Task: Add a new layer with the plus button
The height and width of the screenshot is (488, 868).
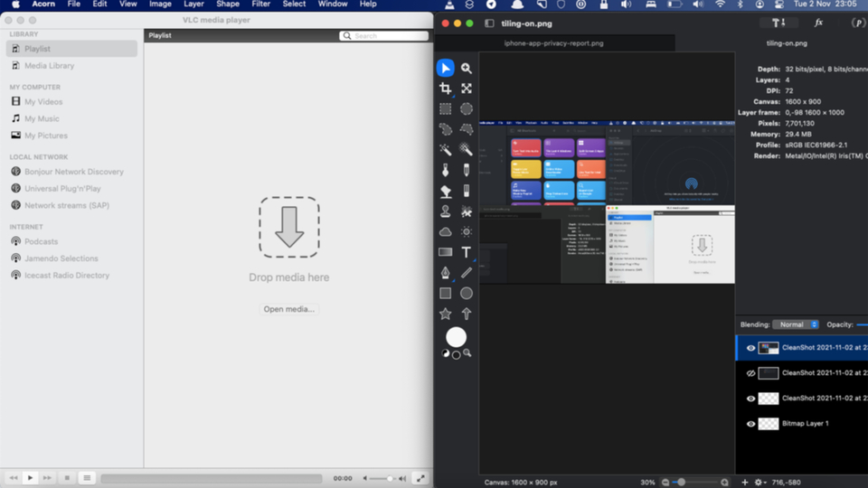Action: coord(744,483)
